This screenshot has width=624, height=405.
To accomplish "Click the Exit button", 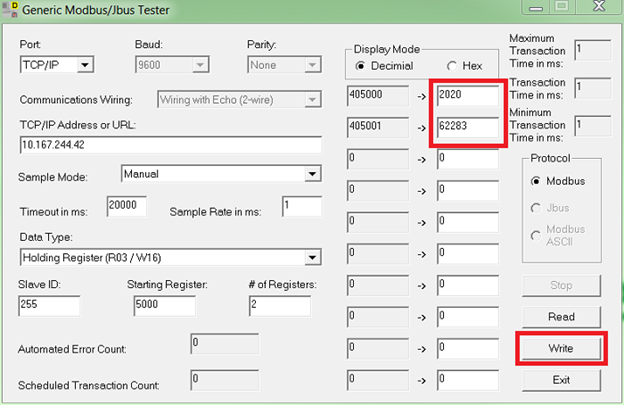I will (561, 380).
